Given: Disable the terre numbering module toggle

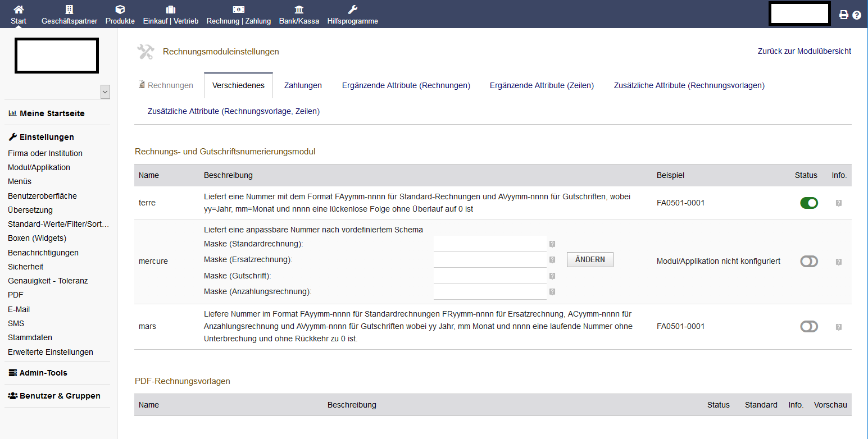Looking at the screenshot, I should click(809, 203).
